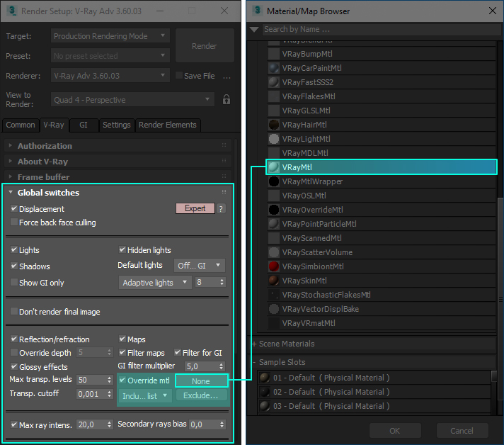
Task: Click the VRayStochasticFlakesMtl icon
Action: point(273,295)
